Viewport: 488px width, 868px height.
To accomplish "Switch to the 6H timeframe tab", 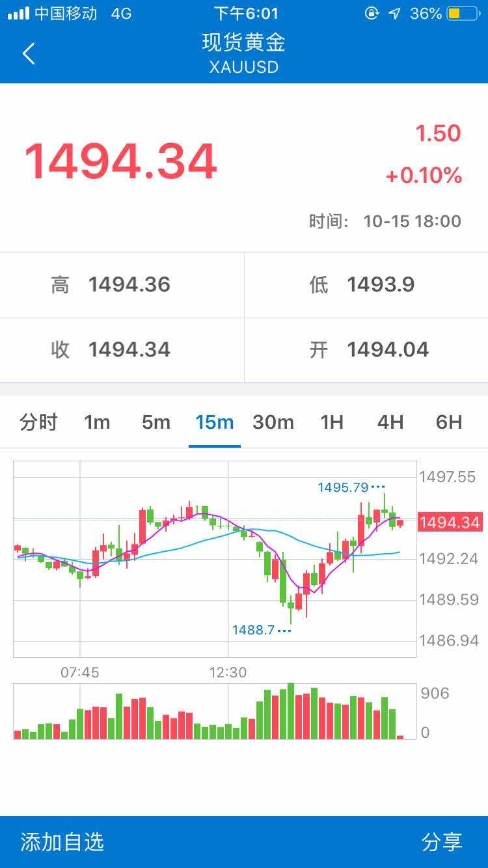I will [449, 422].
